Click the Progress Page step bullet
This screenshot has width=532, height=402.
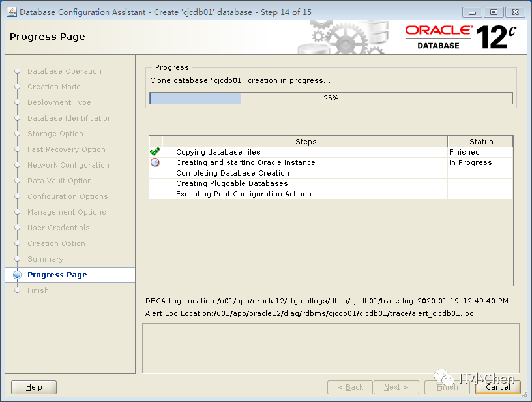(17, 275)
